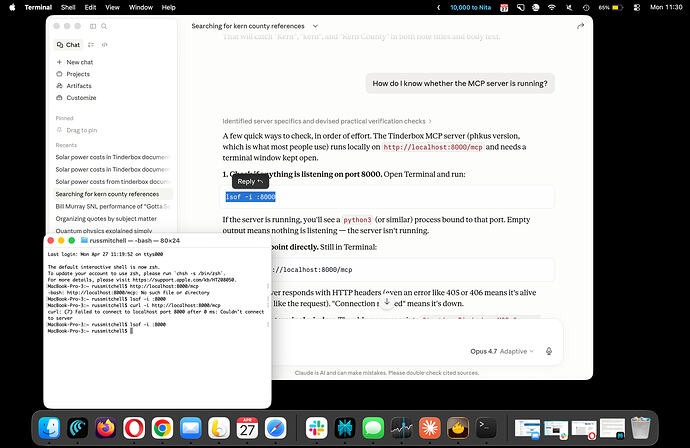Click the scroll-to-bottom arrow button

click(x=387, y=302)
